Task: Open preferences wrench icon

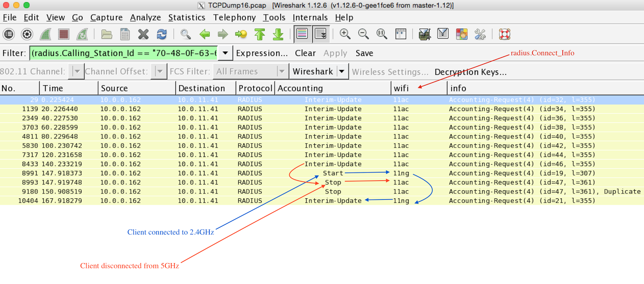Action: [480, 34]
